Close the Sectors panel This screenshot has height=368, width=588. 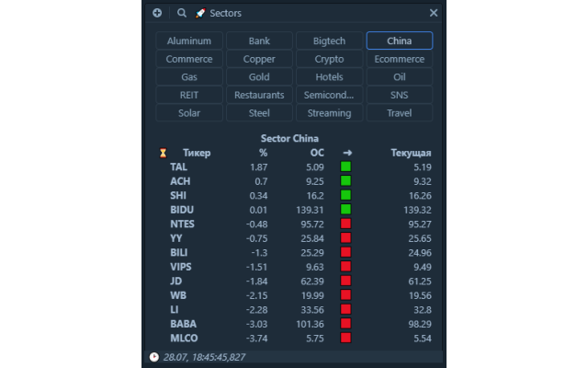click(x=434, y=13)
